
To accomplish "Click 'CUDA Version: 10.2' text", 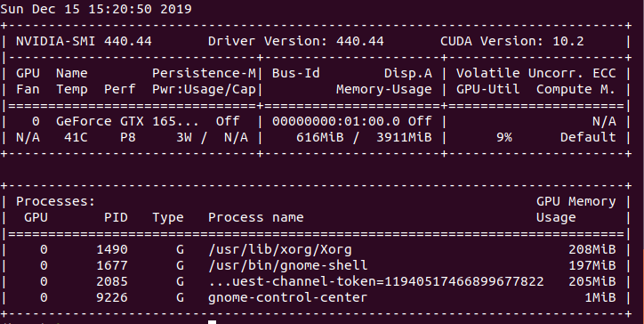I will tap(511, 41).
